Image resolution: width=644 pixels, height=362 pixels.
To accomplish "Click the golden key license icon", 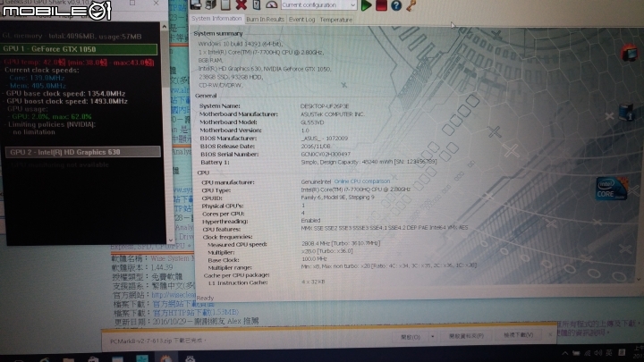I will point(411,5).
